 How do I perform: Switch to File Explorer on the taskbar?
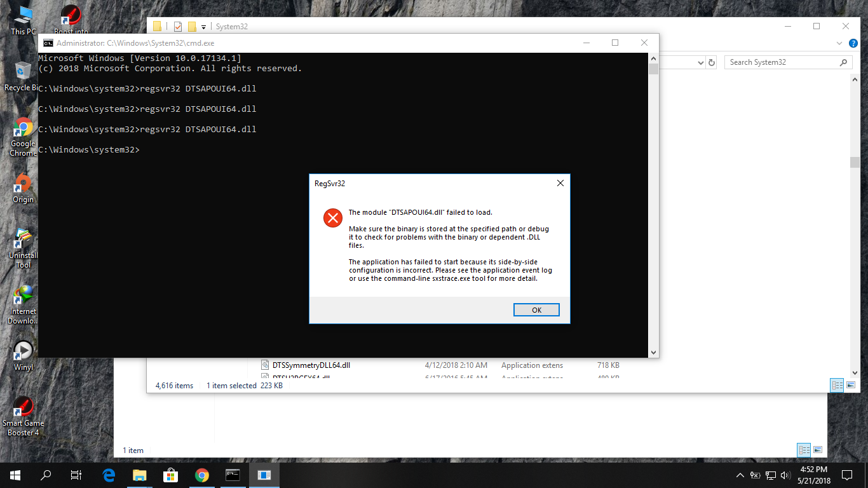pos(139,475)
